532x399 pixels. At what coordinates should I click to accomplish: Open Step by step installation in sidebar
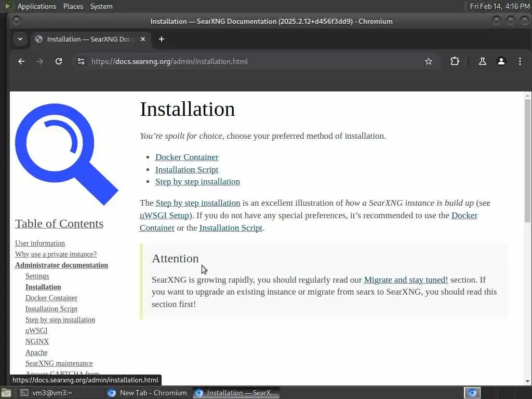tap(60, 320)
